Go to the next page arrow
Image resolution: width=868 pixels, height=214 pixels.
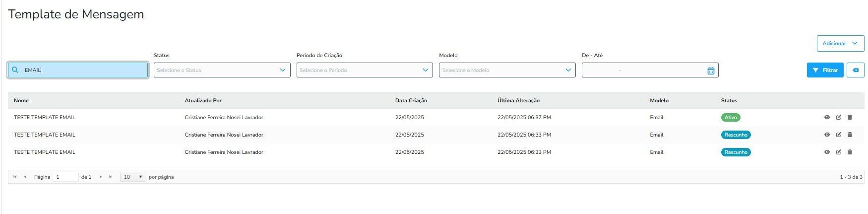click(x=101, y=177)
